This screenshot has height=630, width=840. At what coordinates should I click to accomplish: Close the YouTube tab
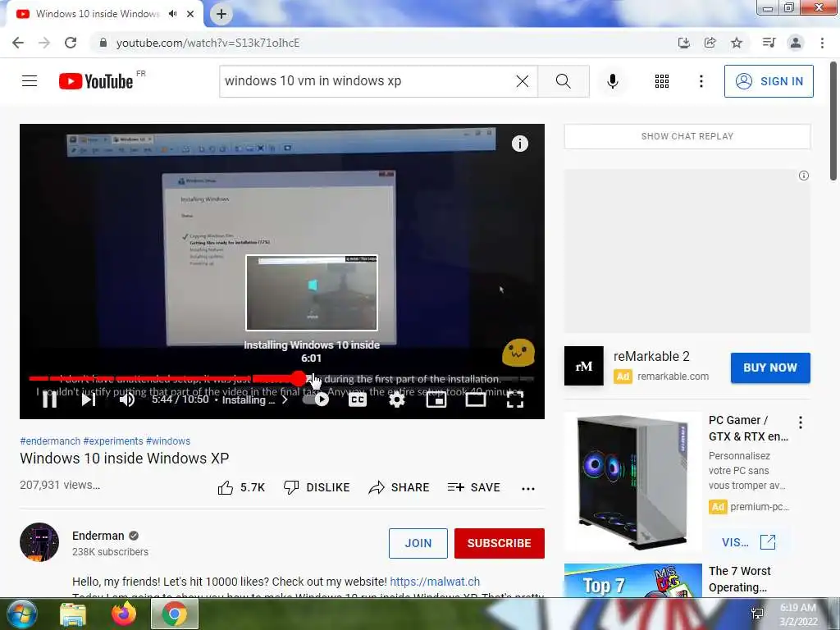coord(190,14)
